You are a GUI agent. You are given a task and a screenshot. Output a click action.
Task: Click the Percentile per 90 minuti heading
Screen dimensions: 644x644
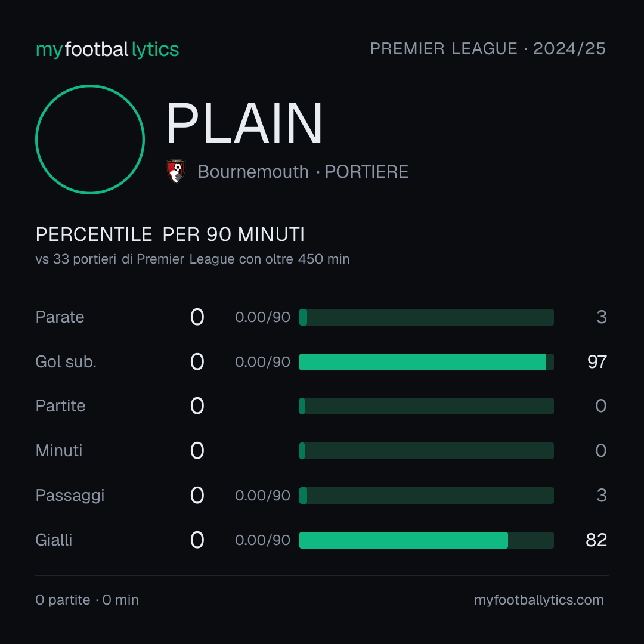(170, 234)
